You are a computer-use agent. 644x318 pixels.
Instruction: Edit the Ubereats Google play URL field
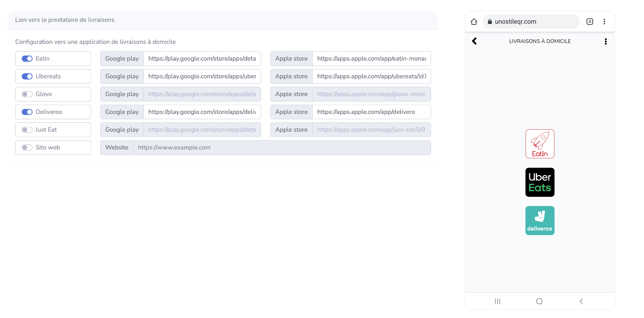[202, 76]
